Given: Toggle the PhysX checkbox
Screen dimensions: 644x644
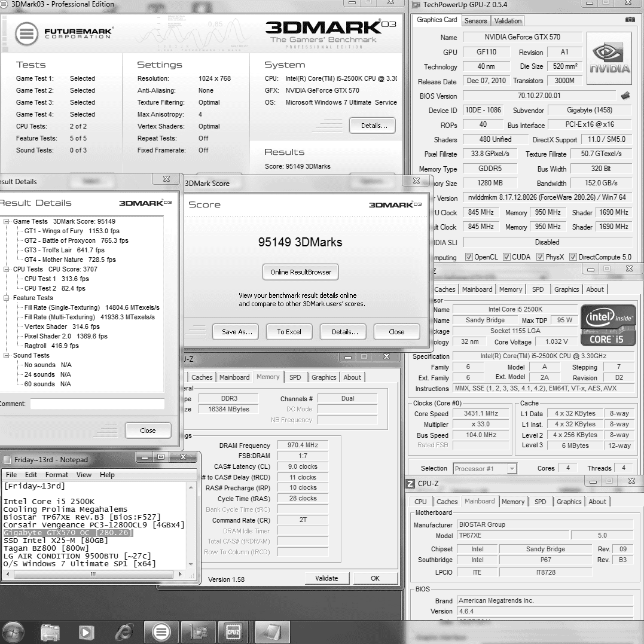Looking at the screenshot, I should pyautogui.click(x=540, y=257).
